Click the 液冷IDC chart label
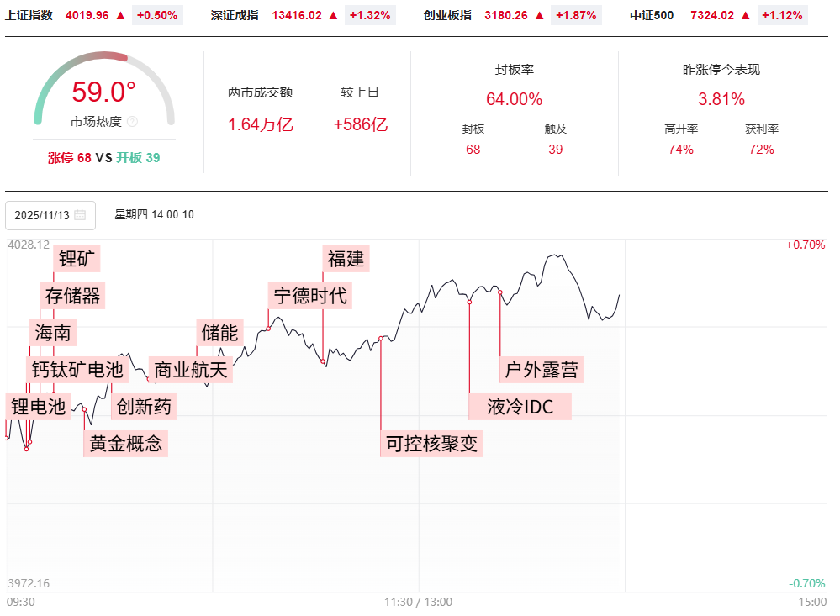Image resolution: width=840 pixels, height=616 pixels. click(x=520, y=407)
